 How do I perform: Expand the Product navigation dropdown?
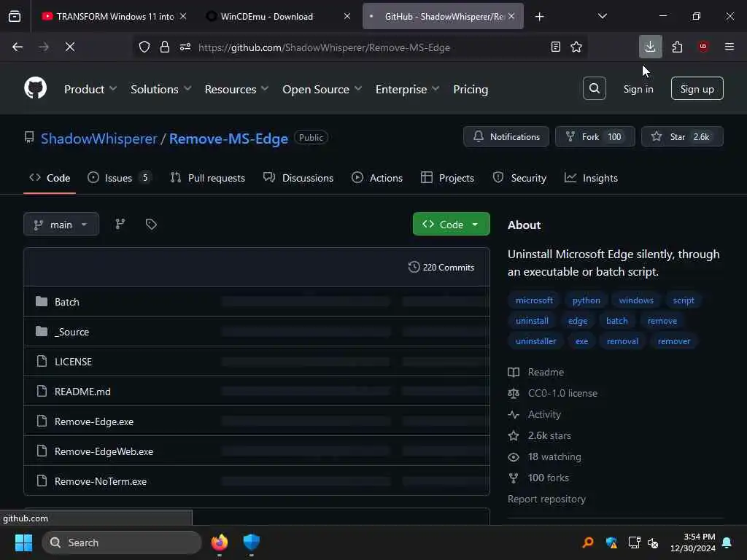(90, 89)
